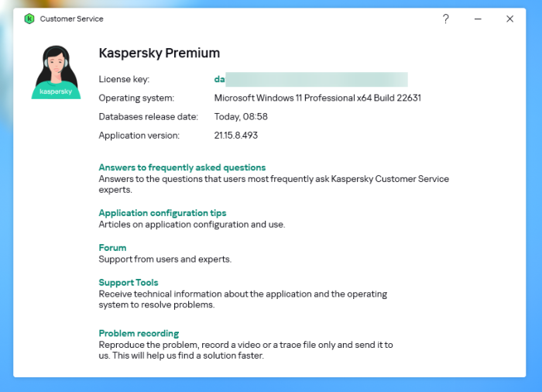Start Problem recording link

pos(139,333)
